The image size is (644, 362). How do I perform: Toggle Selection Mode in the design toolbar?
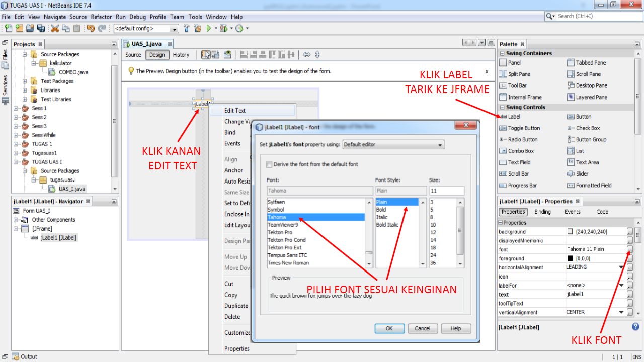coord(205,54)
